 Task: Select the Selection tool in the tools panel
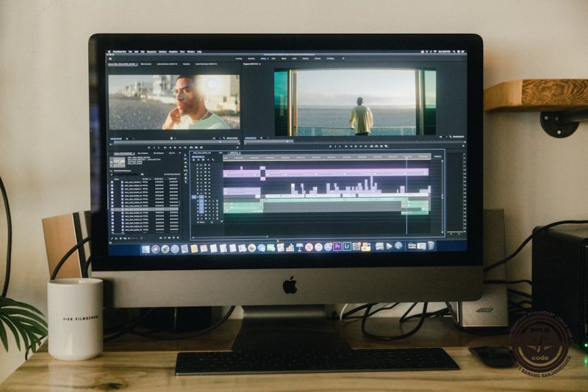tap(186, 155)
